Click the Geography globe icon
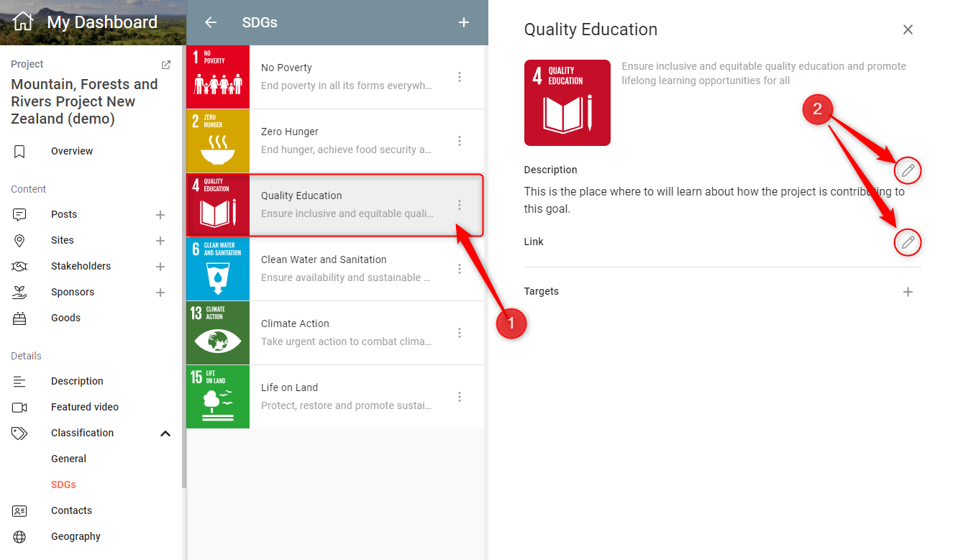 pyautogui.click(x=19, y=536)
